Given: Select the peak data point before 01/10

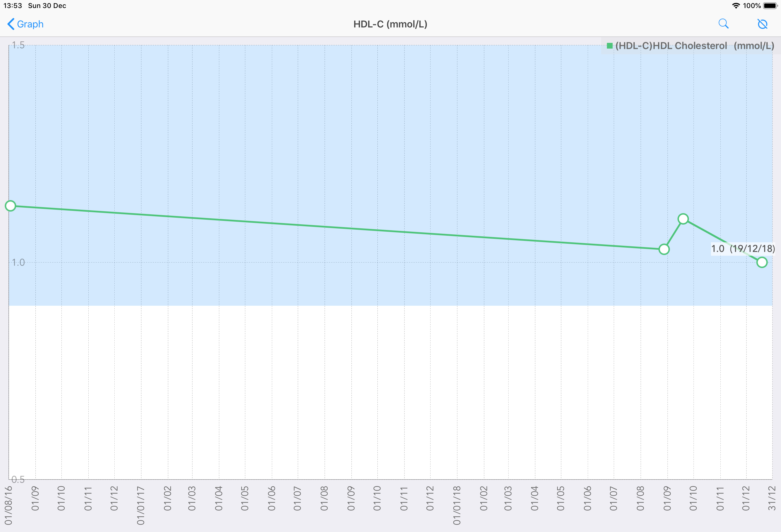Looking at the screenshot, I should pyautogui.click(x=683, y=219).
